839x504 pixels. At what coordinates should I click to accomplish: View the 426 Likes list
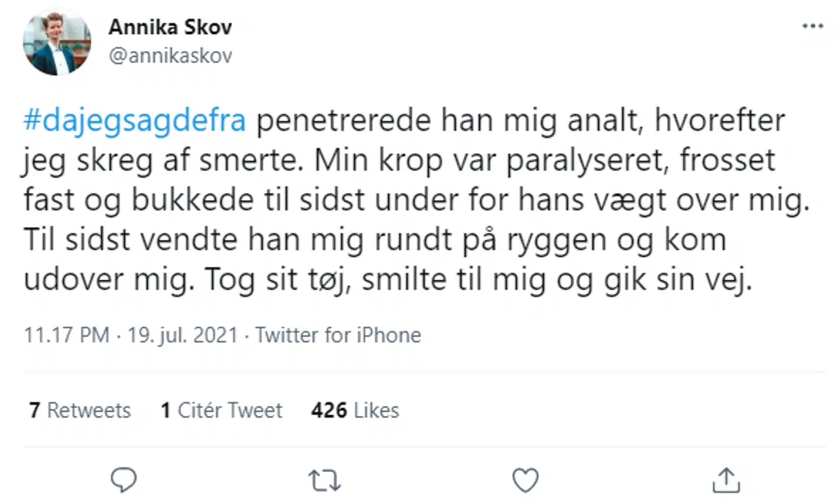(355, 410)
